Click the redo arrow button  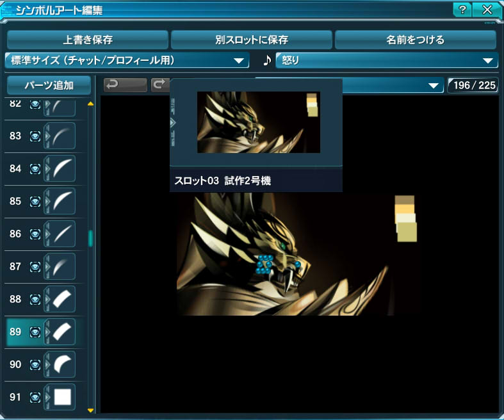click(160, 85)
